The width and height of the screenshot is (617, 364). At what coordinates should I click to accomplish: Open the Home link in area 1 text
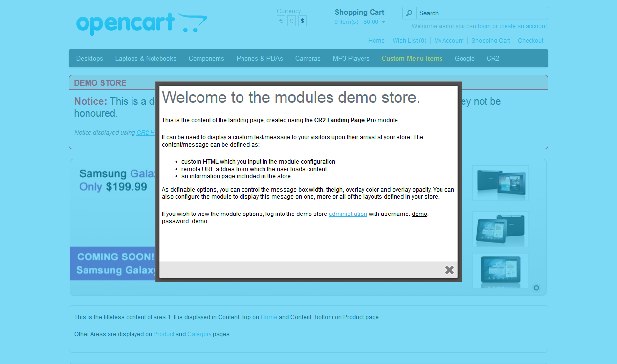[x=269, y=317]
